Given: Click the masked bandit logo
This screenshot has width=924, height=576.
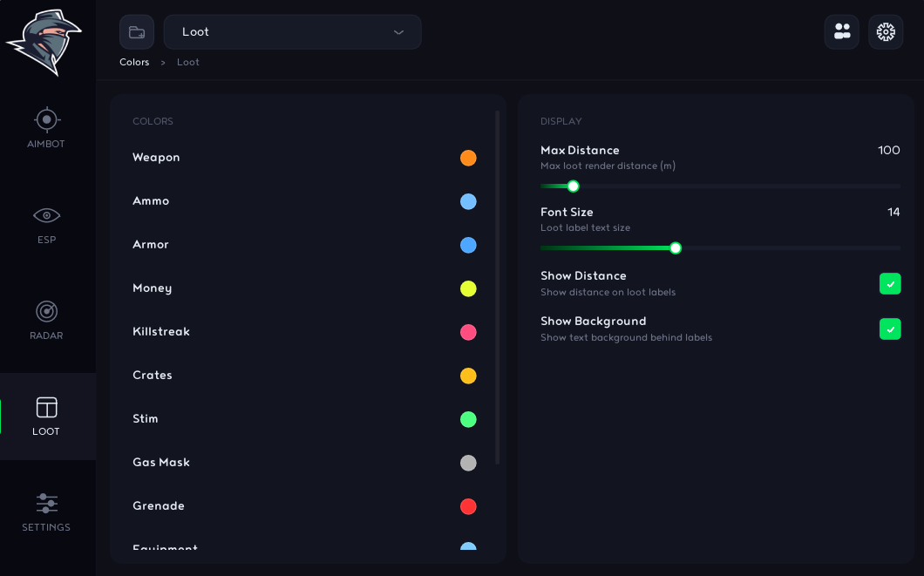Looking at the screenshot, I should point(44,42).
